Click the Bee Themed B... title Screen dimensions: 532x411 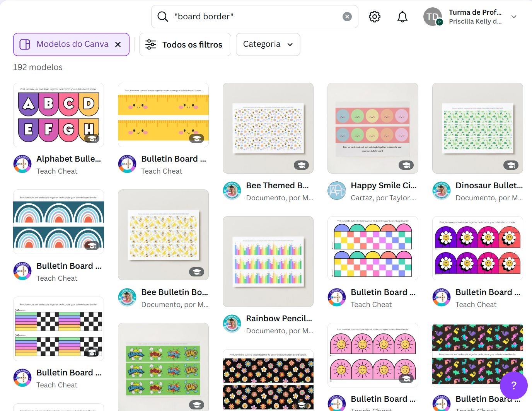(x=278, y=186)
